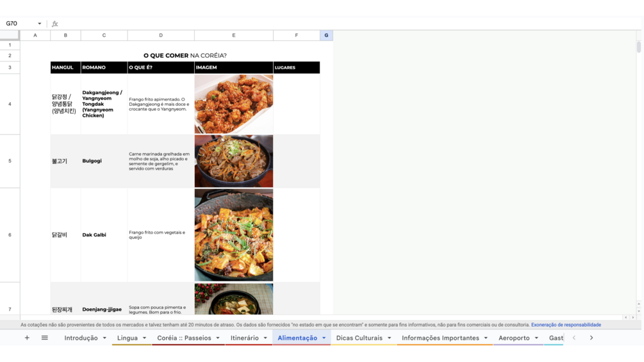Image resolution: width=644 pixels, height=362 pixels.
Task: Open the Exoneração de responsabilidade link
Action: [x=566, y=325]
